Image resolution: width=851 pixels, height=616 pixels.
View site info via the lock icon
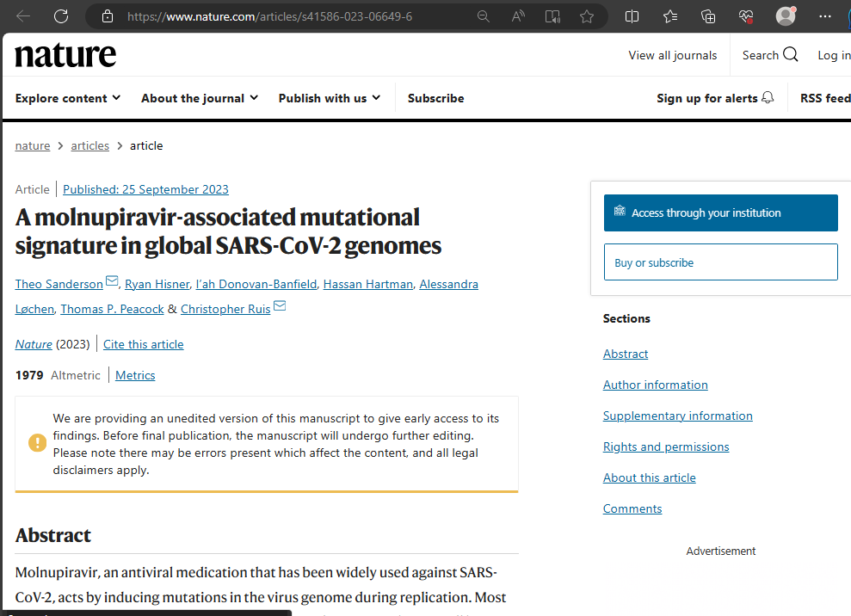pyautogui.click(x=108, y=16)
